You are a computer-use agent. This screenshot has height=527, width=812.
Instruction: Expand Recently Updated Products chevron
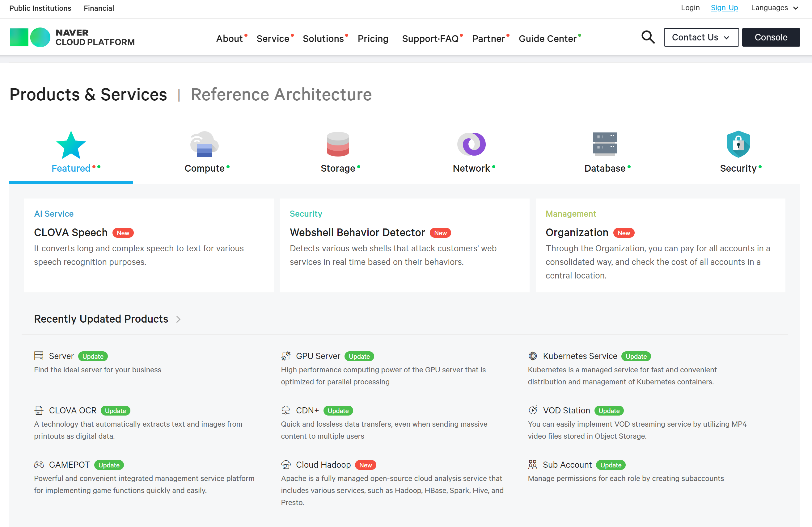coord(178,319)
